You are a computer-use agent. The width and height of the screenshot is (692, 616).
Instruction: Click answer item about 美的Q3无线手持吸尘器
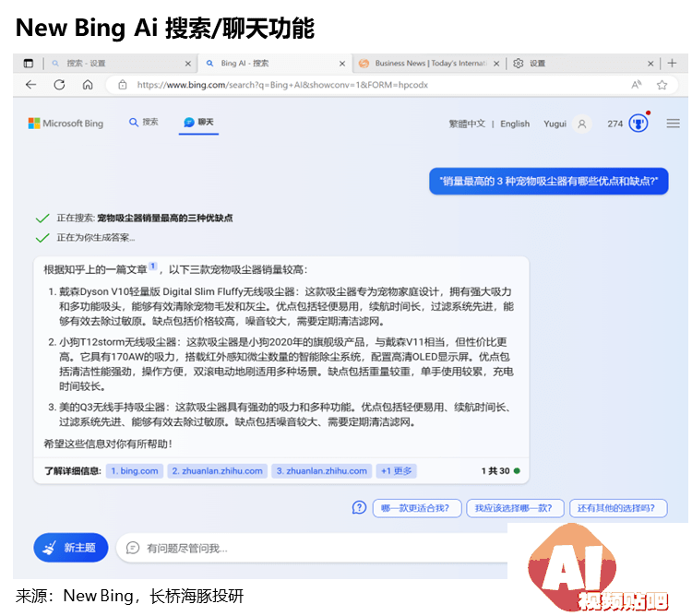[280, 414]
